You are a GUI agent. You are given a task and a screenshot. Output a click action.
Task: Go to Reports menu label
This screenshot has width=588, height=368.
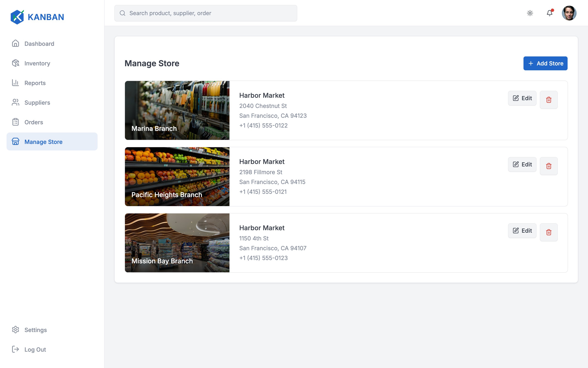pyautogui.click(x=35, y=83)
